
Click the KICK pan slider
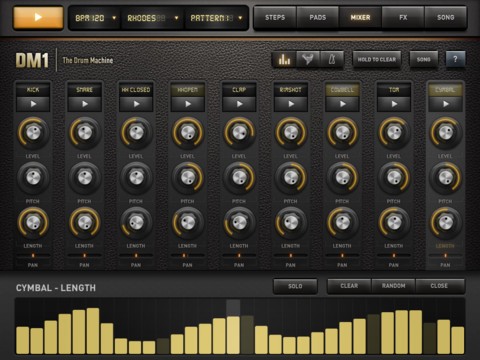point(33,256)
